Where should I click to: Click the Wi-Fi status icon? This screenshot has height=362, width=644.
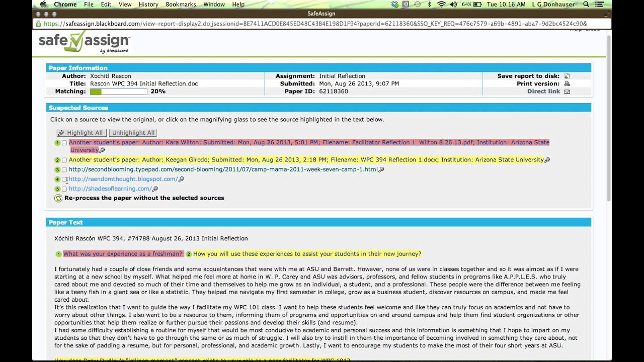[x=442, y=5]
